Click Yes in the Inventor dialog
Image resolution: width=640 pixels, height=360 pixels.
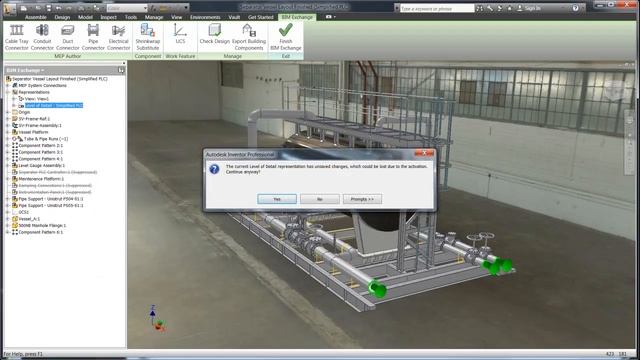277,199
